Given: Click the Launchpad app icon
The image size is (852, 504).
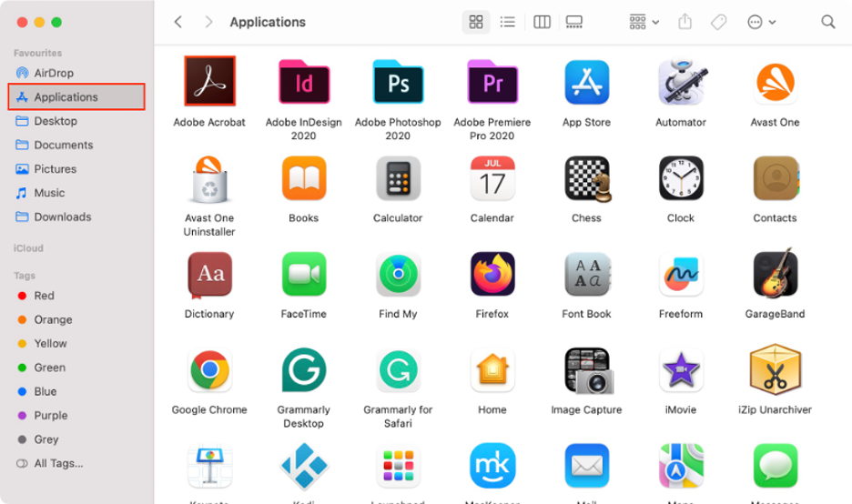Looking at the screenshot, I should [x=398, y=466].
